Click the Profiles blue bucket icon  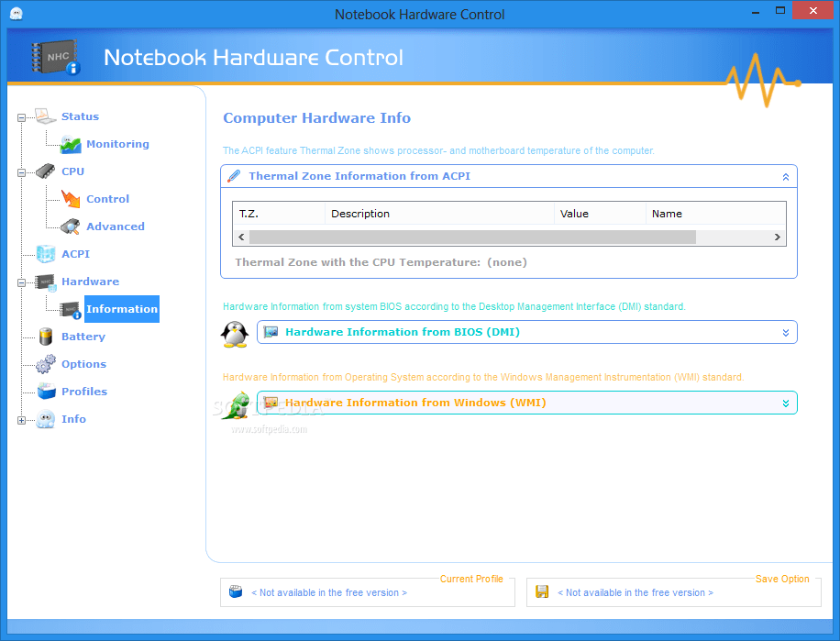click(47, 392)
